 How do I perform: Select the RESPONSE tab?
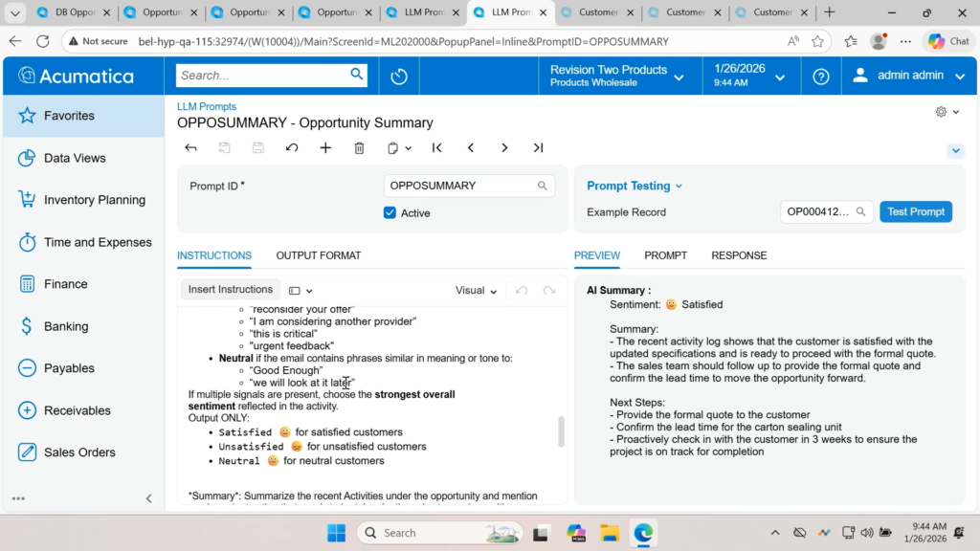click(x=739, y=255)
